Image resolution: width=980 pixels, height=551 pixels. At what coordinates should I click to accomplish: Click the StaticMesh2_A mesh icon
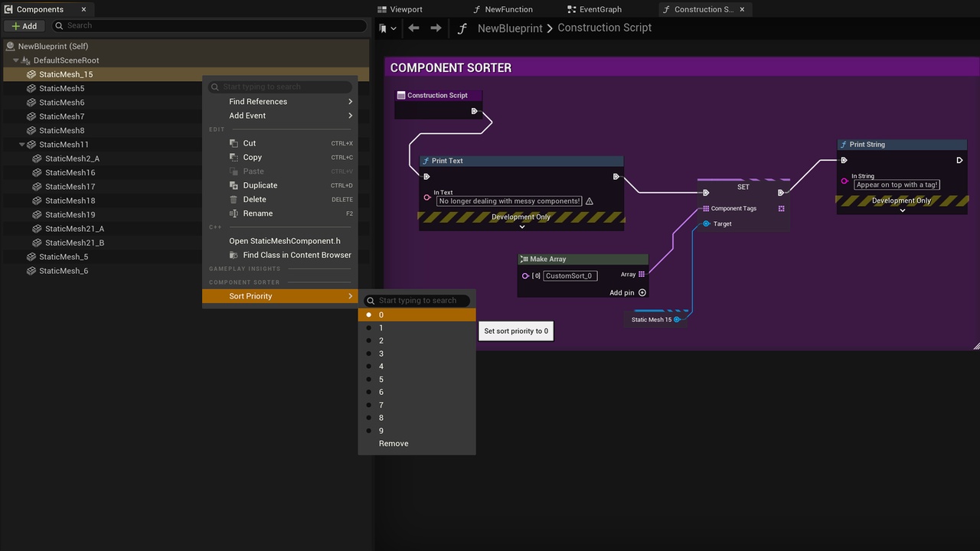38,158
